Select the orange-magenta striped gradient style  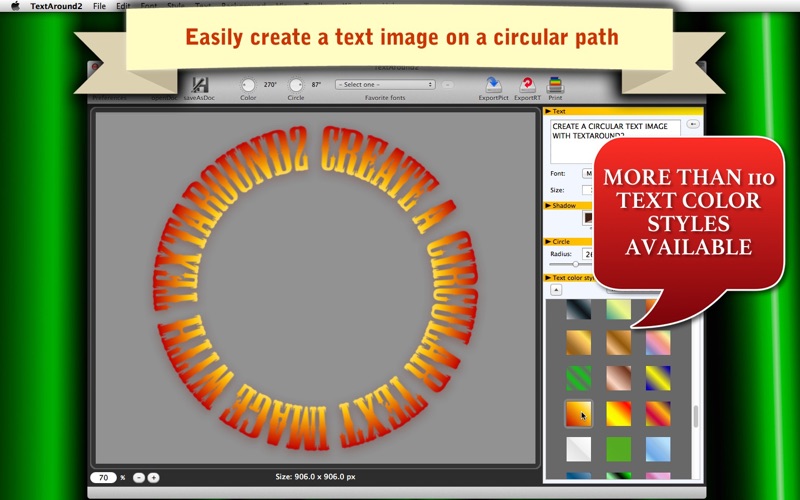658,414
